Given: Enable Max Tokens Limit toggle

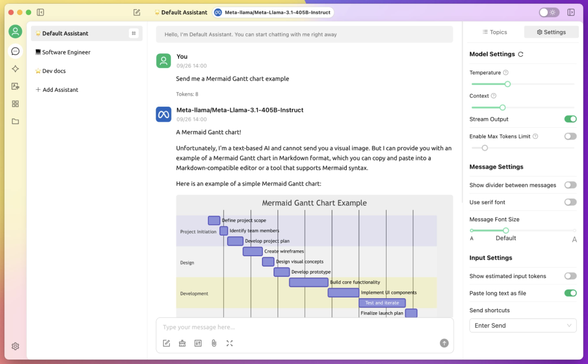Looking at the screenshot, I should (x=571, y=136).
